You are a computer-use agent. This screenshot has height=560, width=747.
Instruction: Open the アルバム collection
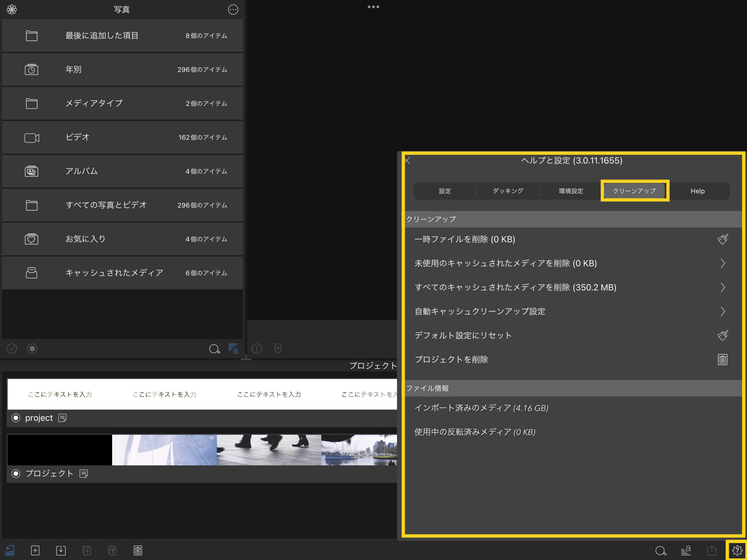click(123, 171)
